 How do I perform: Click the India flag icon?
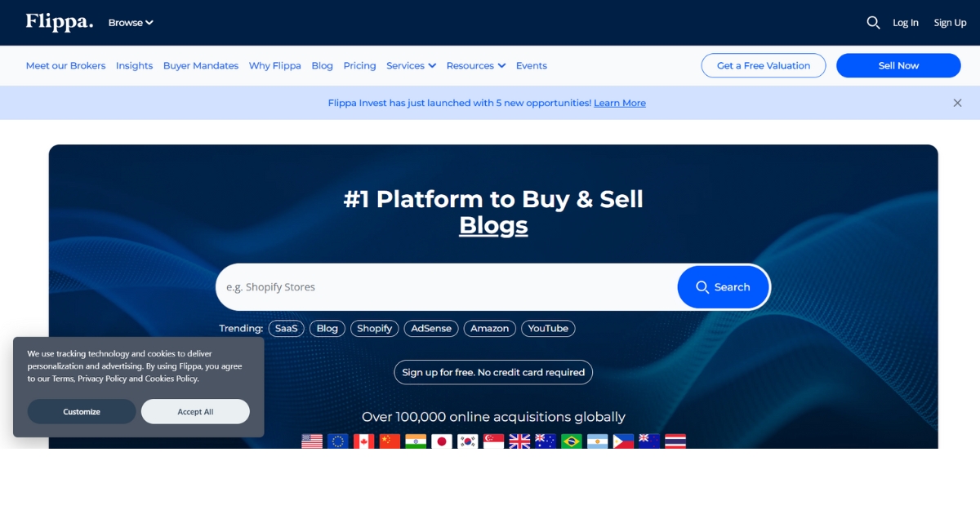point(416,441)
